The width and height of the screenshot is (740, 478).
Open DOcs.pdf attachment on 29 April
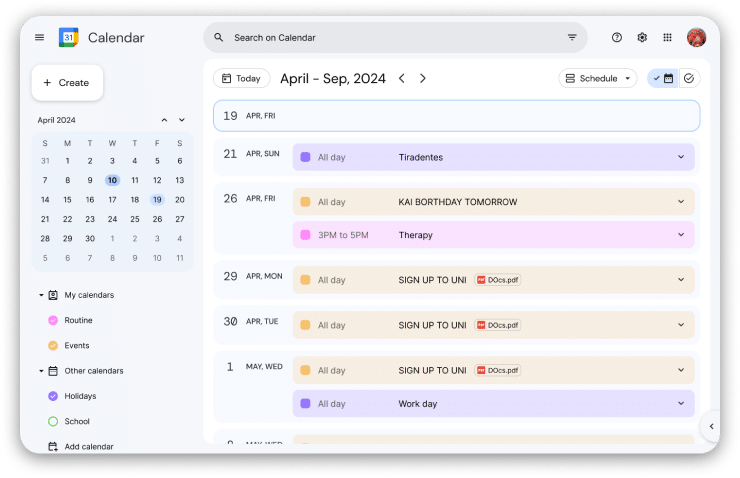(497, 280)
